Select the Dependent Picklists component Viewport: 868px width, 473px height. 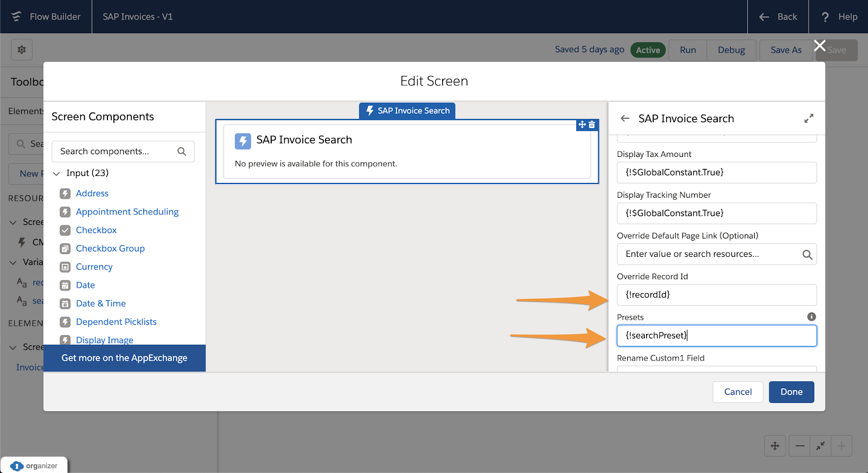[x=116, y=322]
